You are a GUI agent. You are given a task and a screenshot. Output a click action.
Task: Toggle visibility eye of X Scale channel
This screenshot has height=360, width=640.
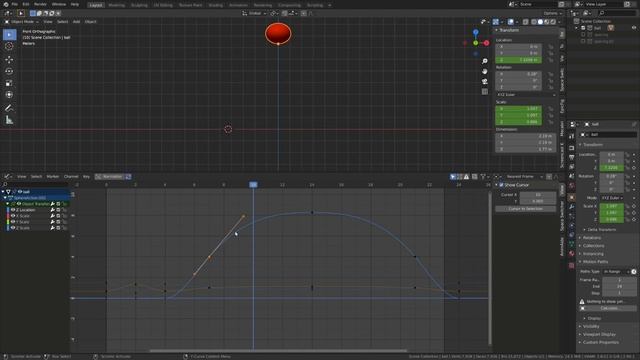point(13,216)
